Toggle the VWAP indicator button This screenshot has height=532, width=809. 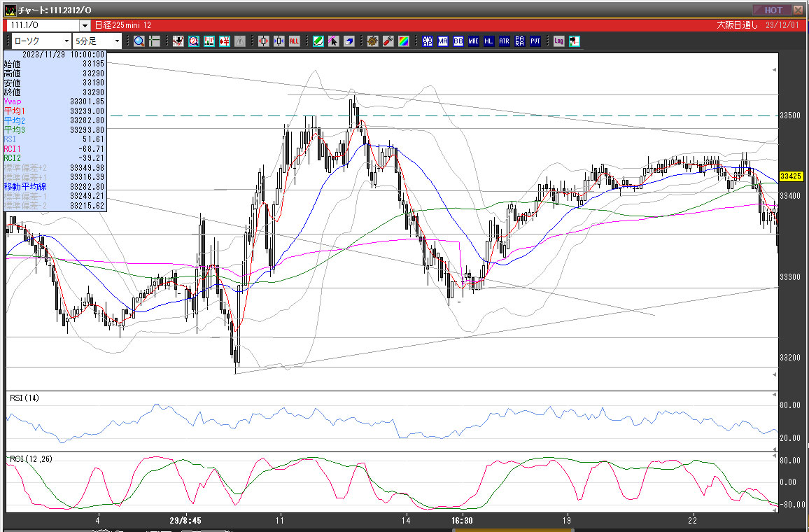(427, 41)
